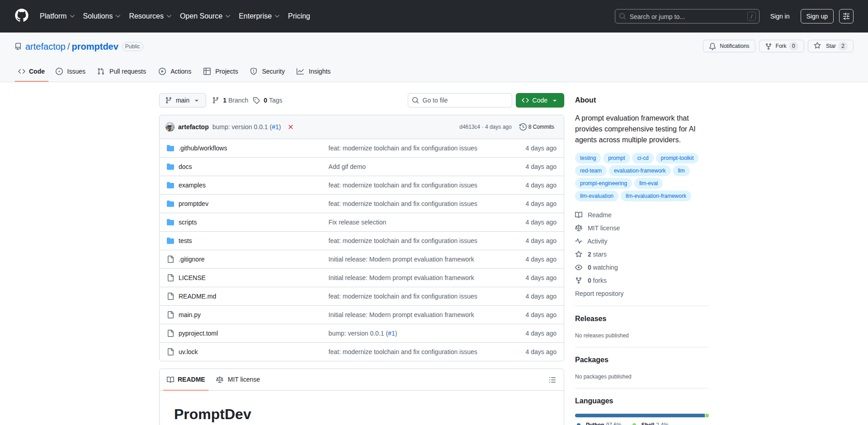Viewport: 868px width, 425px height.
Task: Click the Notifications bell icon
Action: (712, 46)
